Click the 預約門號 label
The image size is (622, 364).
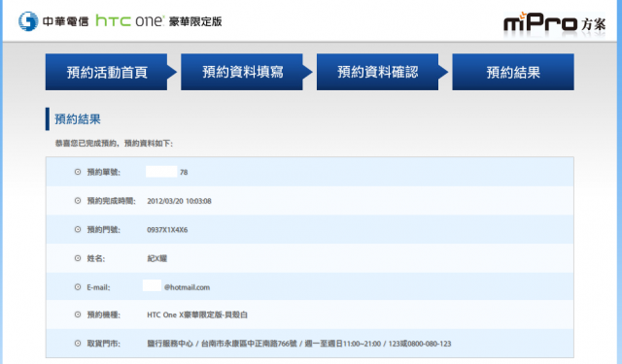[104, 230]
